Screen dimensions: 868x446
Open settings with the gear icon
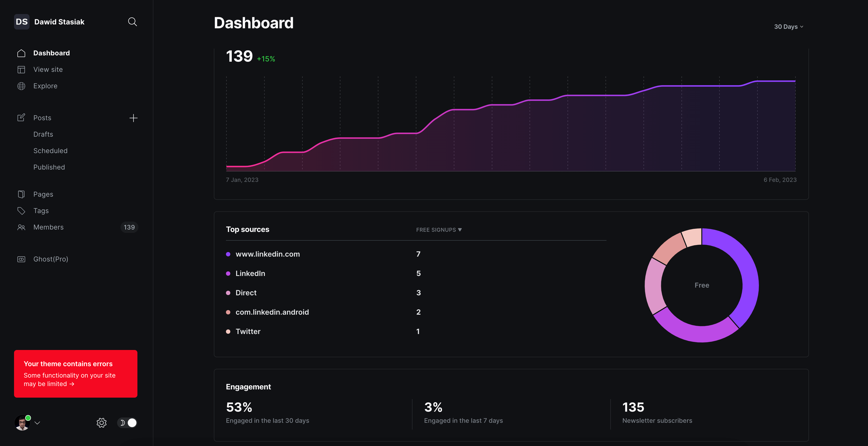(101, 423)
